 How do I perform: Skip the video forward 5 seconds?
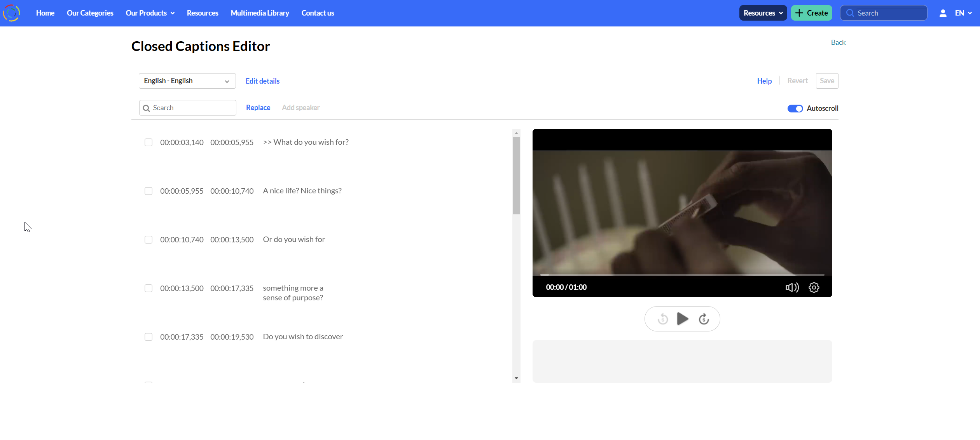click(x=704, y=319)
